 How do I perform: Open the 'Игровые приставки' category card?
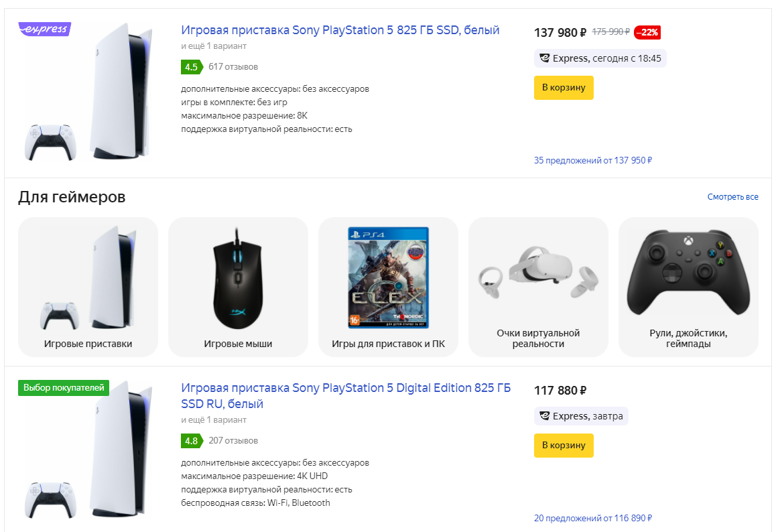tap(88, 287)
